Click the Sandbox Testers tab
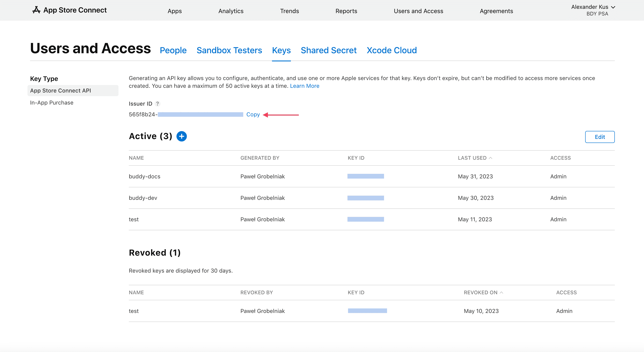 pyautogui.click(x=230, y=50)
